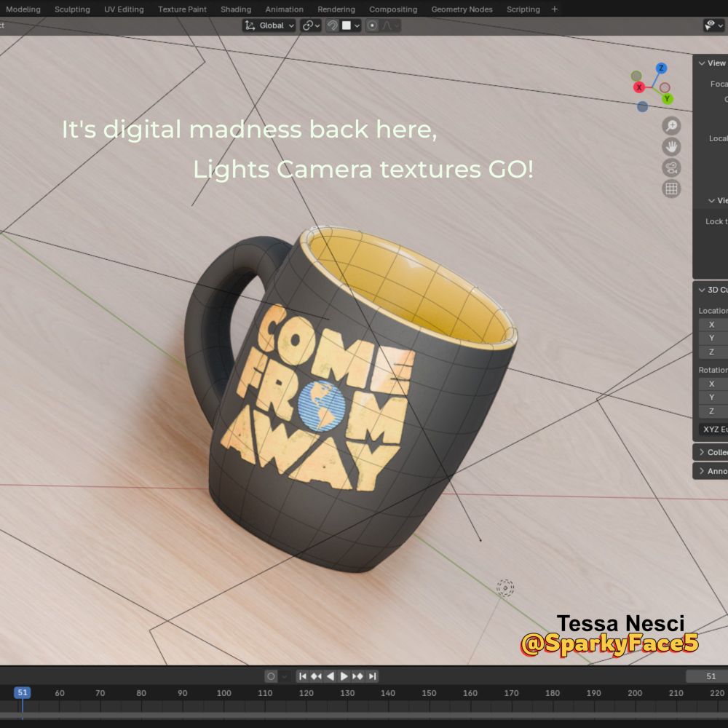Go to the Shading workspace tab
The height and width of the screenshot is (728, 728).
(x=236, y=9)
